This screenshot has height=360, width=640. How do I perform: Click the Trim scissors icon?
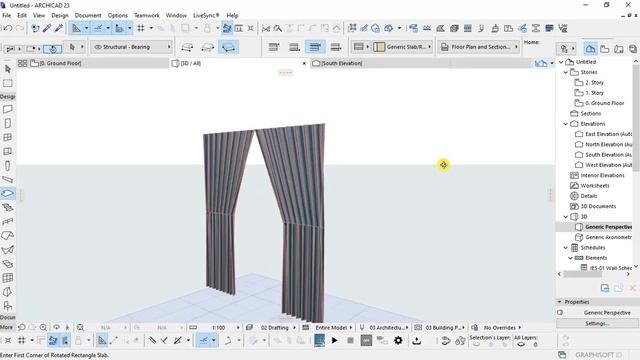(266, 28)
